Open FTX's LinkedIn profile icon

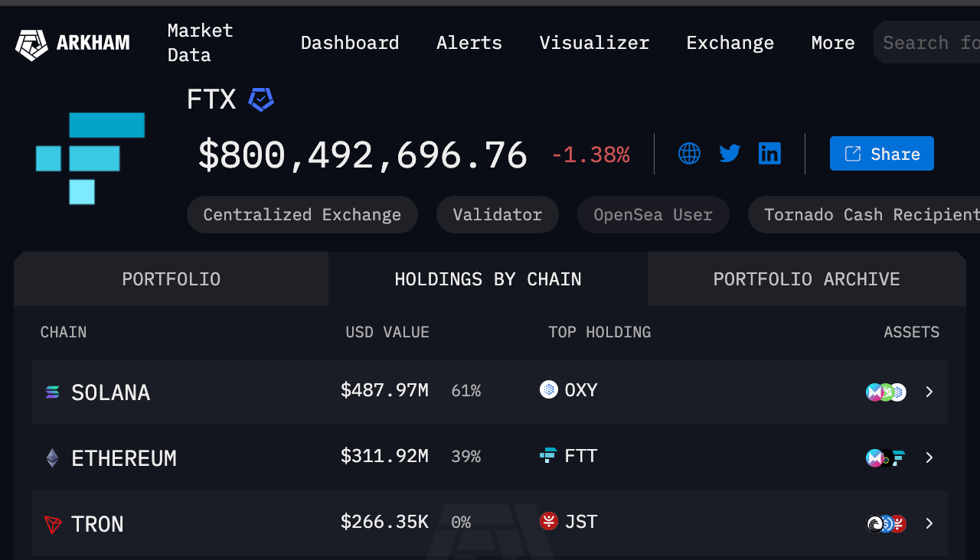(769, 153)
